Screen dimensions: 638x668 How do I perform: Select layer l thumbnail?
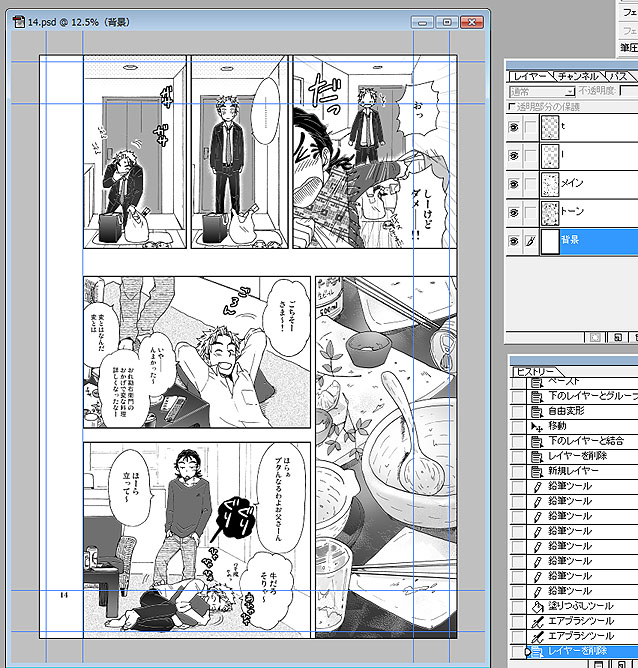(550, 155)
